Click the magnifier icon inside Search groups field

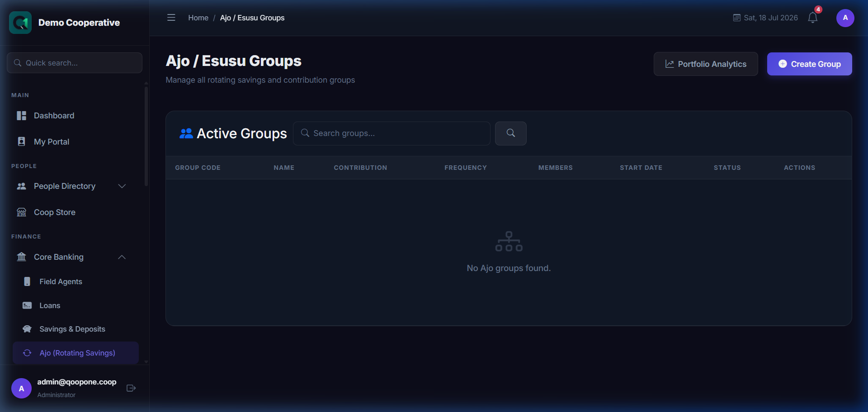[x=305, y=133]
